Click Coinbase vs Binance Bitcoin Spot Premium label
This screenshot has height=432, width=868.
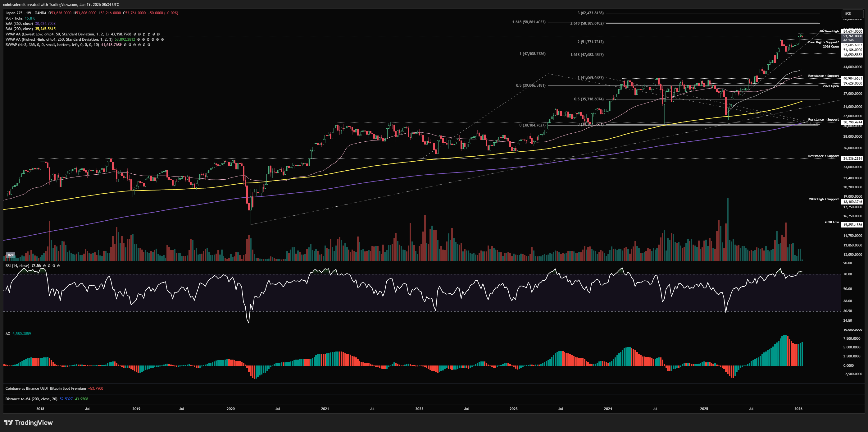[x=45, y=388]
